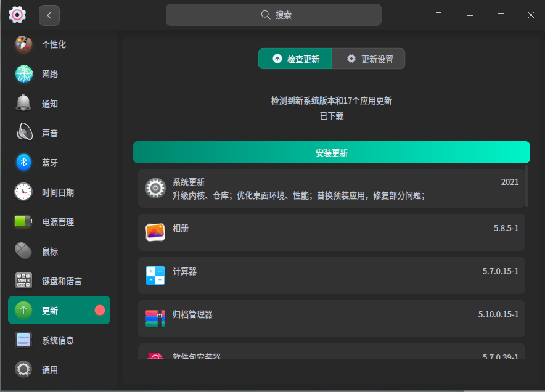
Task: Click the red update notification dot
Action: tap(100, 310)
